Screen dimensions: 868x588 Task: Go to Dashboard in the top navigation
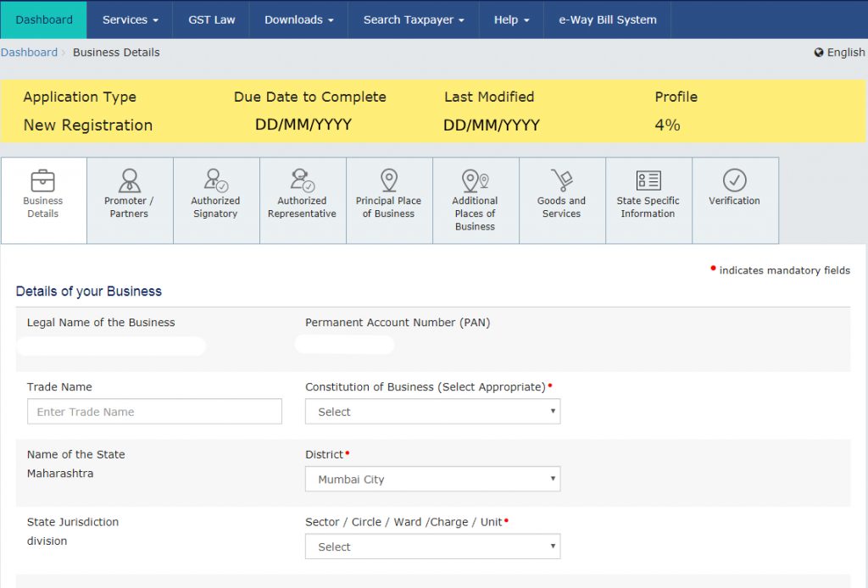pyautogui.click(x=44, y=20)
